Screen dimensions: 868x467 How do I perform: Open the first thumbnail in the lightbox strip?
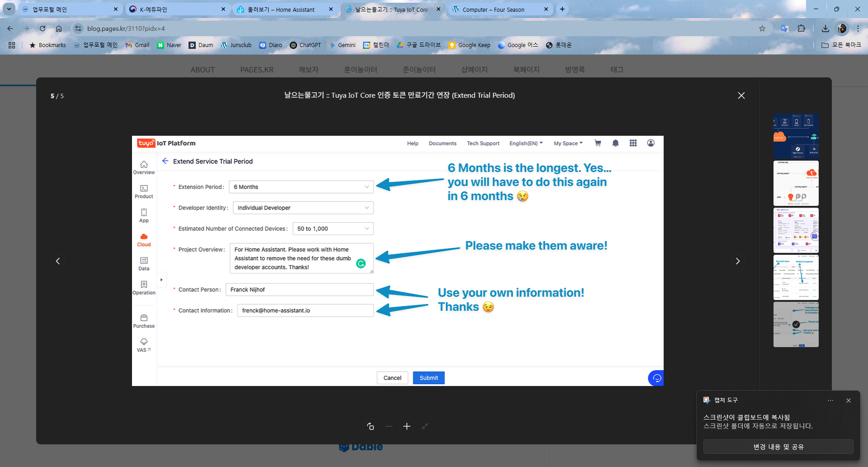tap(796, 136)
